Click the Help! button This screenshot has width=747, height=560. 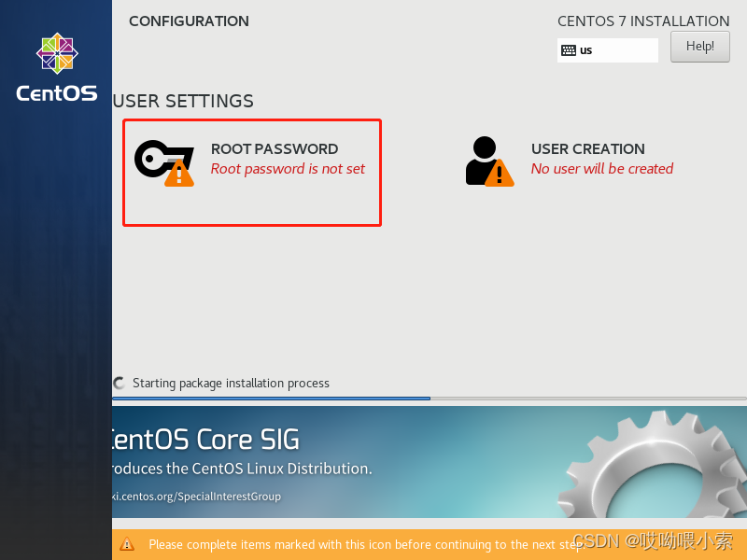coord(699,47)
